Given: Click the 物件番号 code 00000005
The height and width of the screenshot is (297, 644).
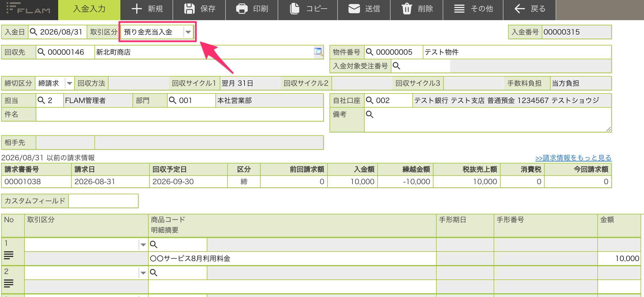Looking at the screenshot, I should pyautogui.click(x=394, y=52).
